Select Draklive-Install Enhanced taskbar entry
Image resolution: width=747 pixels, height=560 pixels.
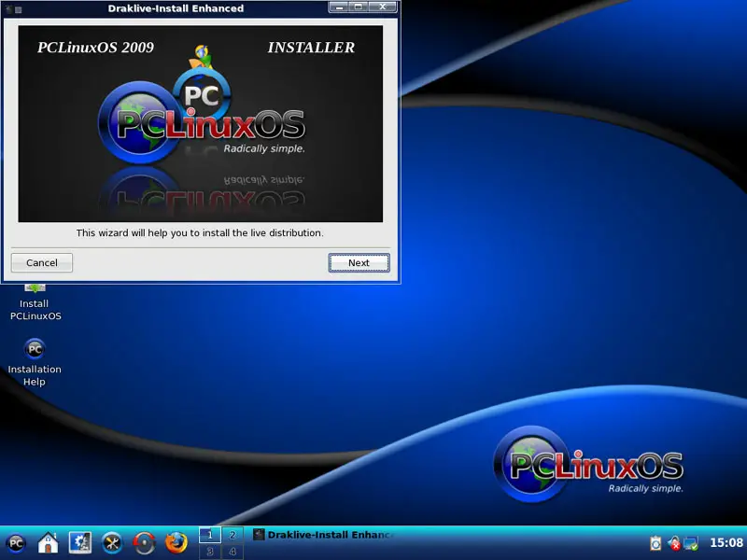(x=324, y=535)
